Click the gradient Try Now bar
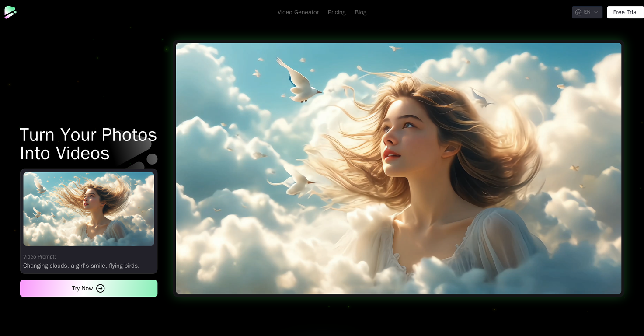Image resolution: width=644 pixels, height=336 pixels. [88, 288]
